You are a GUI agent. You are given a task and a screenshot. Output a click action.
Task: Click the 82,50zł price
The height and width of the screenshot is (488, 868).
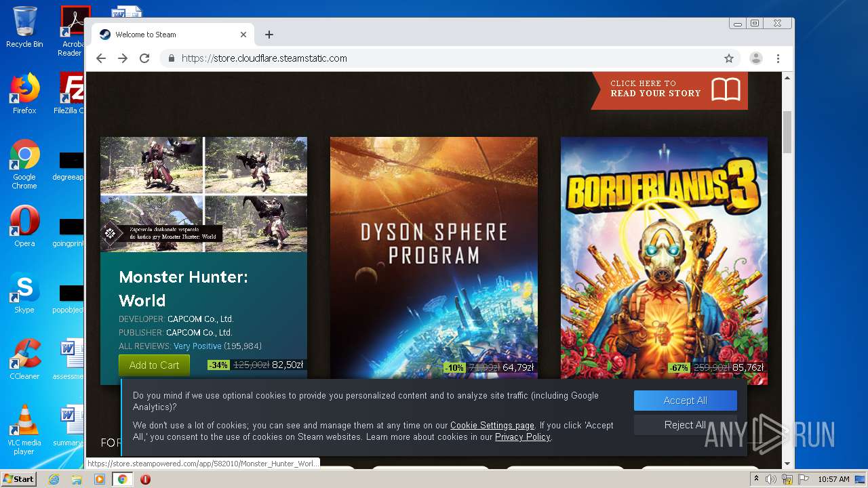pyautogui.click(x=288, y=365)
